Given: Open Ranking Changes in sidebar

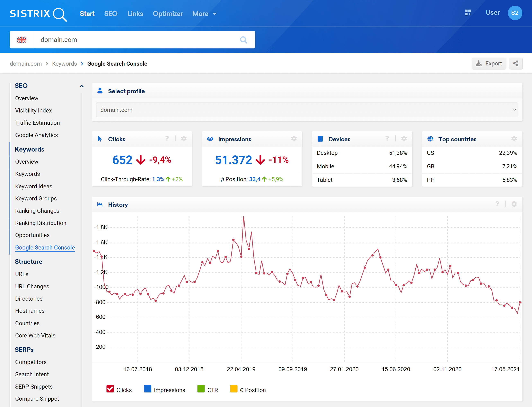Looking at the screenshot, I should (37, 211).
